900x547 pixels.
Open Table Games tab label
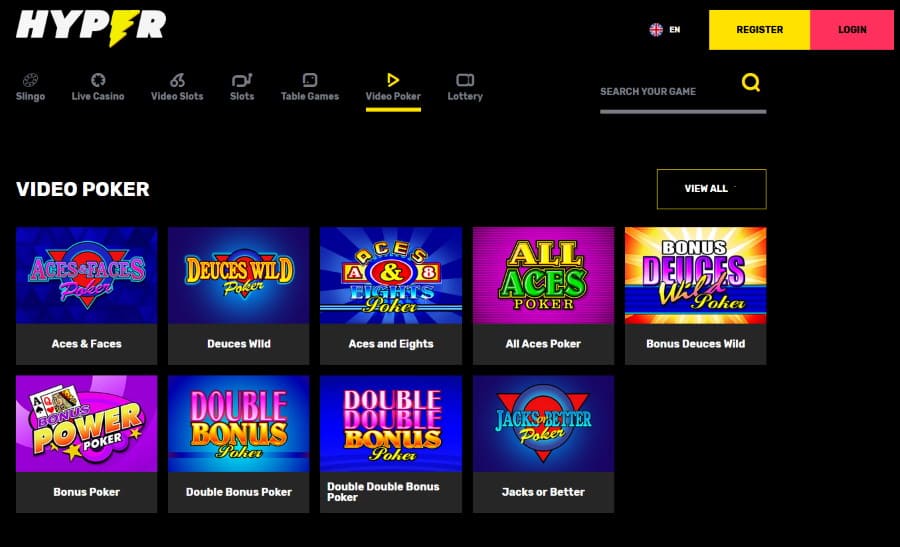click(310, 96)
